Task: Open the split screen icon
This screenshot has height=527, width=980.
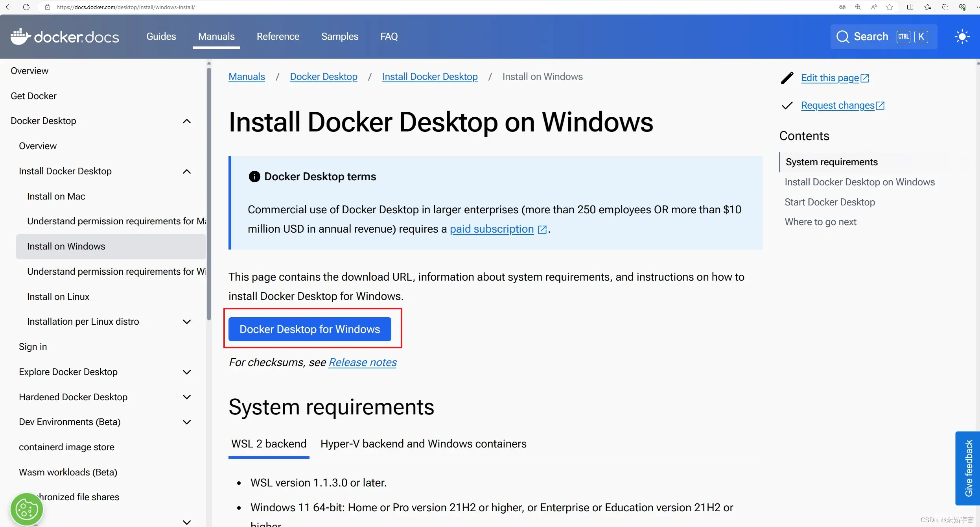Action: tap(910, 7)
